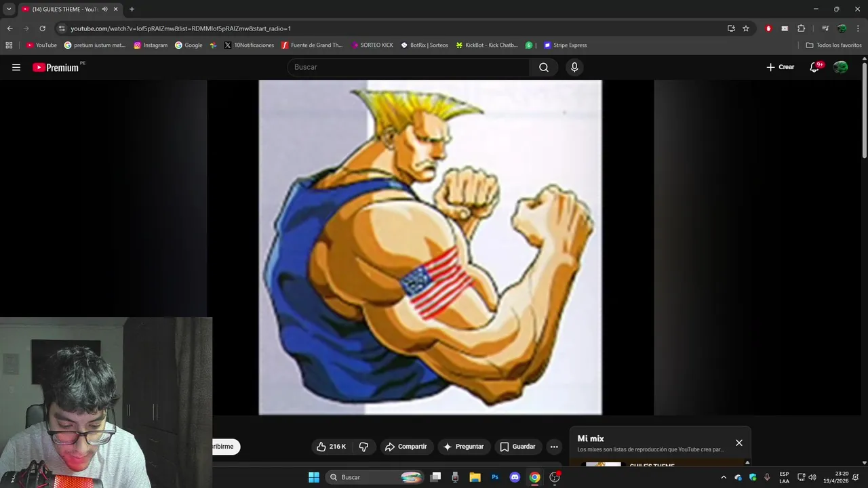Open the pretium iustum bookmark
The image size is (868, 488).
click(95, 45)
